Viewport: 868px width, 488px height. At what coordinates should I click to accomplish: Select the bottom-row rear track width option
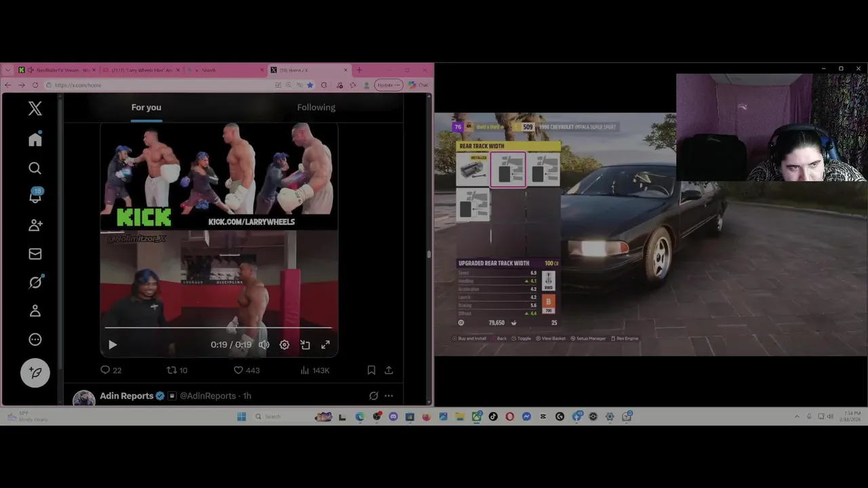coord(473,205)
